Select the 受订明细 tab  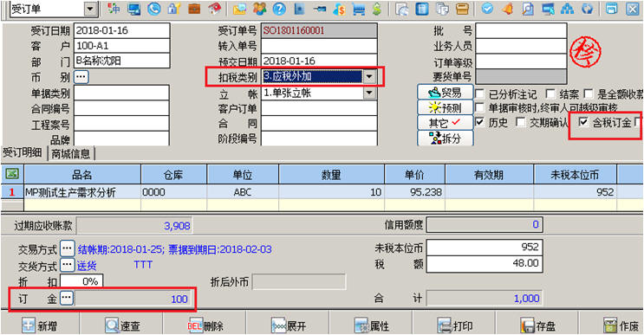tap(23, 153)
